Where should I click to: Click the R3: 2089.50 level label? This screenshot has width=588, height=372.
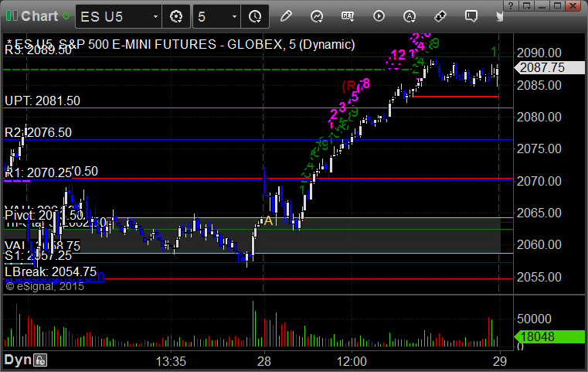[x=38, y=50]
